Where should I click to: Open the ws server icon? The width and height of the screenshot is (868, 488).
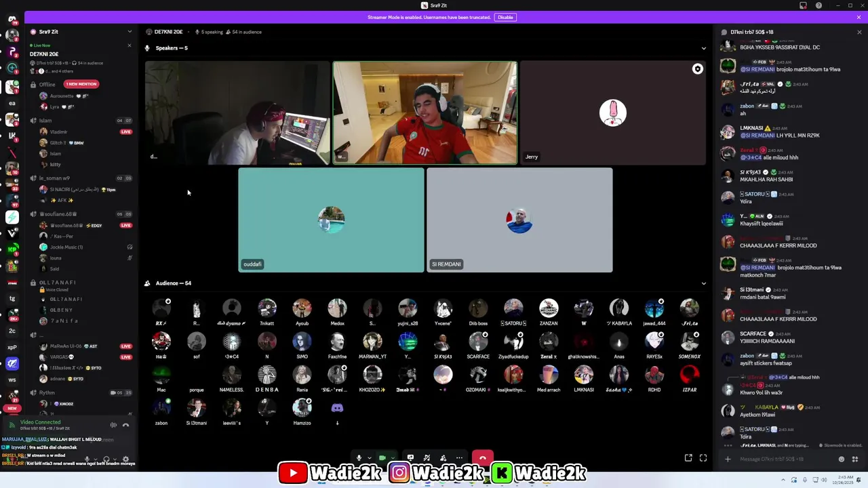[12, 380]
